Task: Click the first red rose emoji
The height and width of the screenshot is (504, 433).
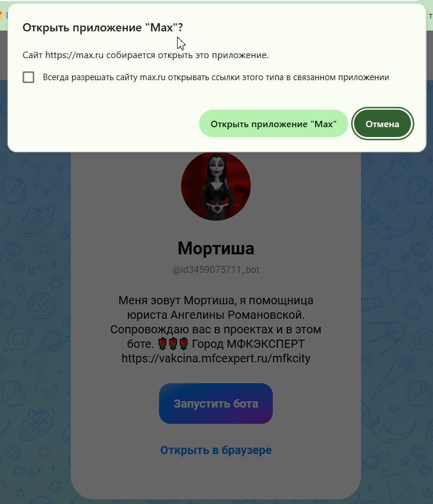Action: click(x=163, y=344)
